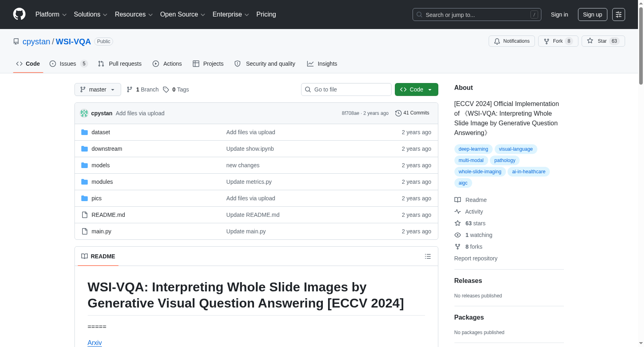This screenshot has width=644, height=347.
Task: Click the search magnifier icon in header
Action: click(419, 15)
